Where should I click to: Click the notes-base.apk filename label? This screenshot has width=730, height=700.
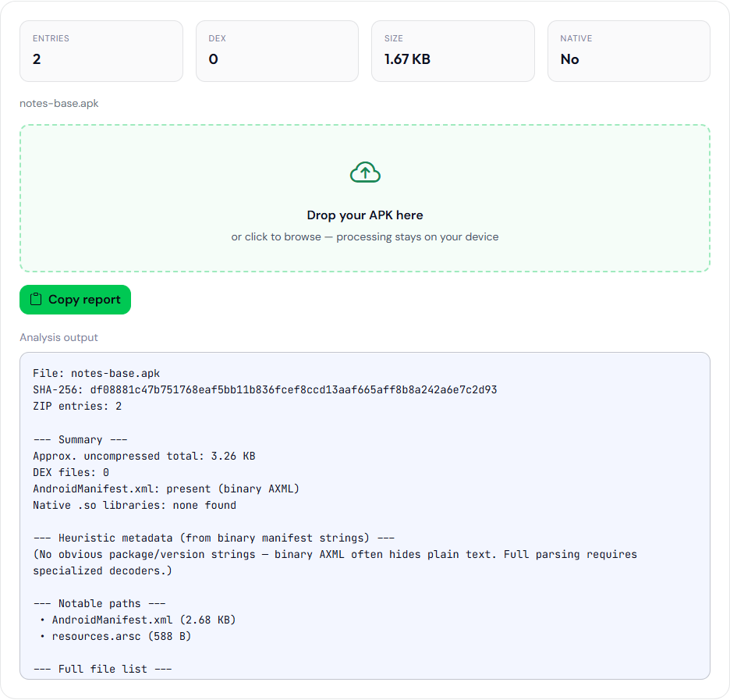click(x=59, y=103)
